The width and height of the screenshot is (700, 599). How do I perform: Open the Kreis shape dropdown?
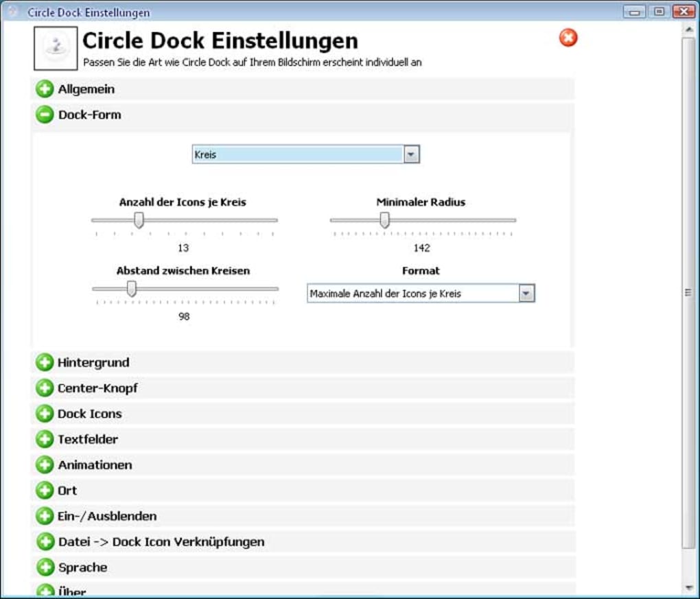pos(411,154)
